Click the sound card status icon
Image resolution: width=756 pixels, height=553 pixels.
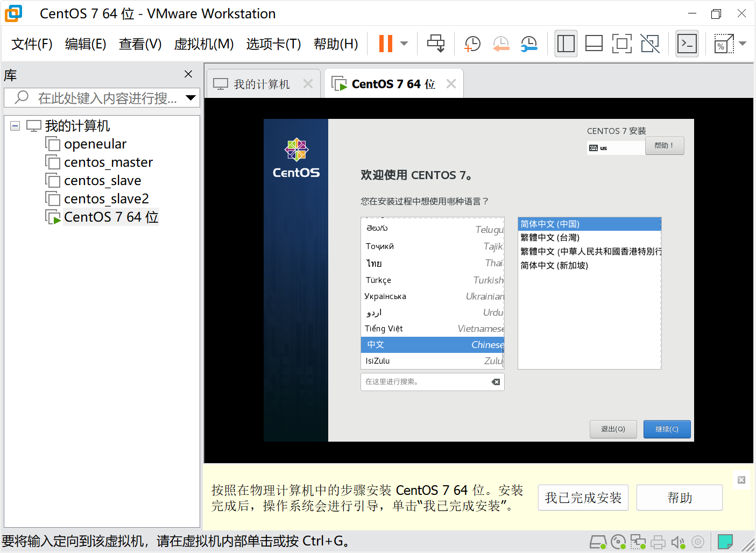(x=678, y=542)
